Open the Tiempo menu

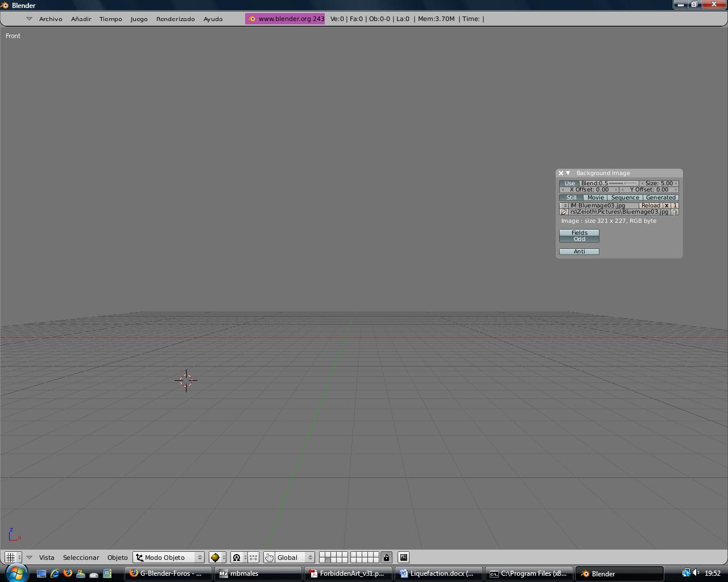pos(110,19)
